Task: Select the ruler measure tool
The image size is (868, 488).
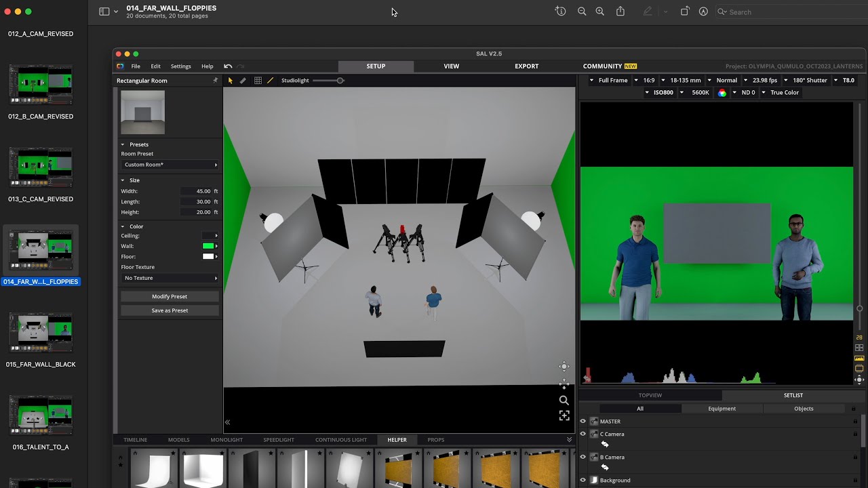Action: pos(243,81)
